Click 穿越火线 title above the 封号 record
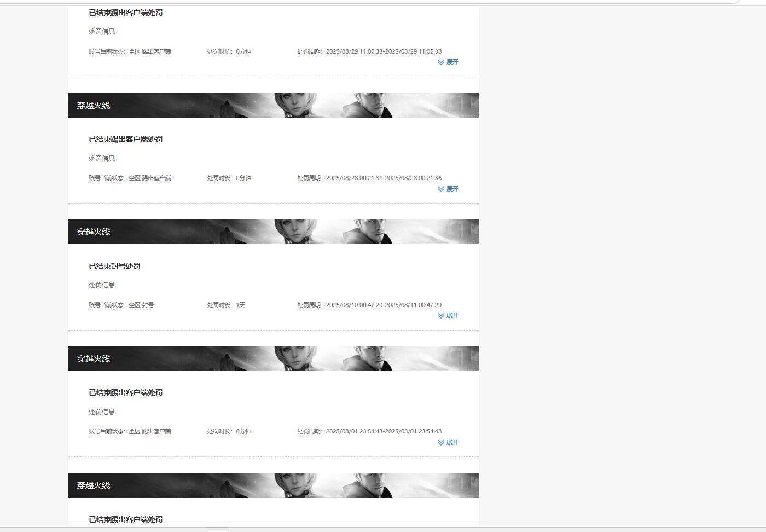 tap(94, 232)
